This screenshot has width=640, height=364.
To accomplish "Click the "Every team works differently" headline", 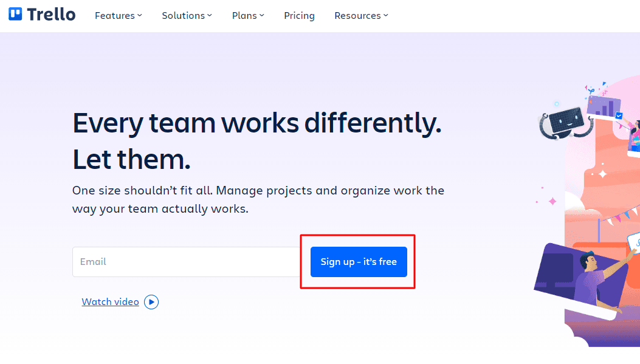I will point(256,124).
